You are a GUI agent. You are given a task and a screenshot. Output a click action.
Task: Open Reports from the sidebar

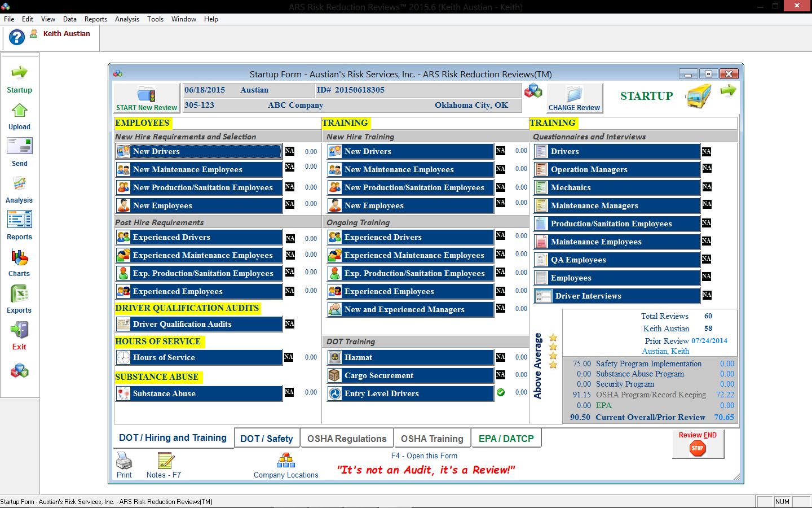pos(19,219)
